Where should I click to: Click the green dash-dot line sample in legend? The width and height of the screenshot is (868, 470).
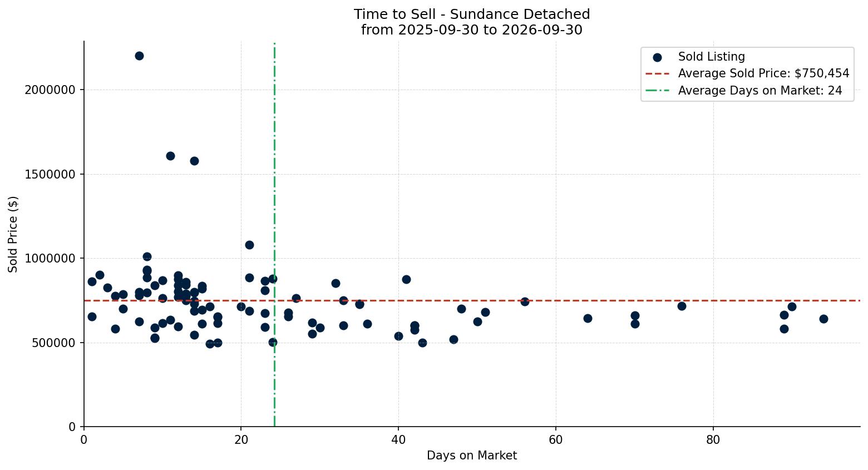657,91
